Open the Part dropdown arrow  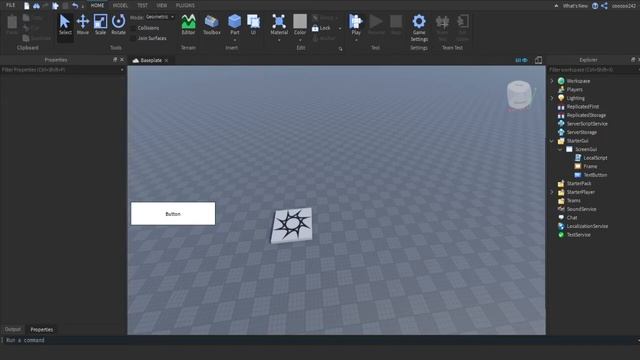click(x=234, y=40)
